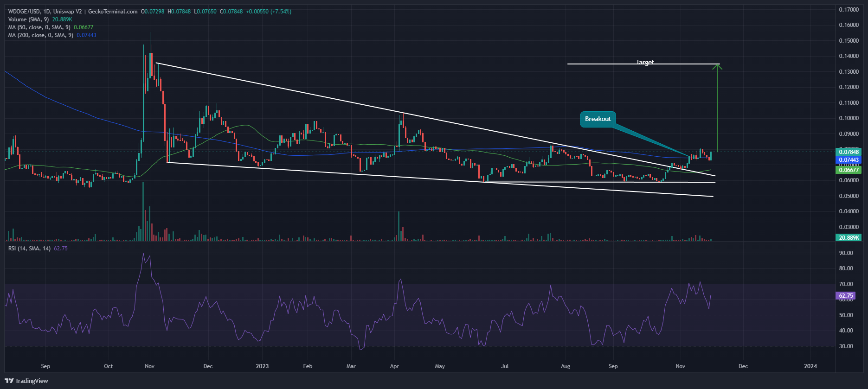Click the Target label text
This screenshot has width=868, height=389.
pos(645,62)
